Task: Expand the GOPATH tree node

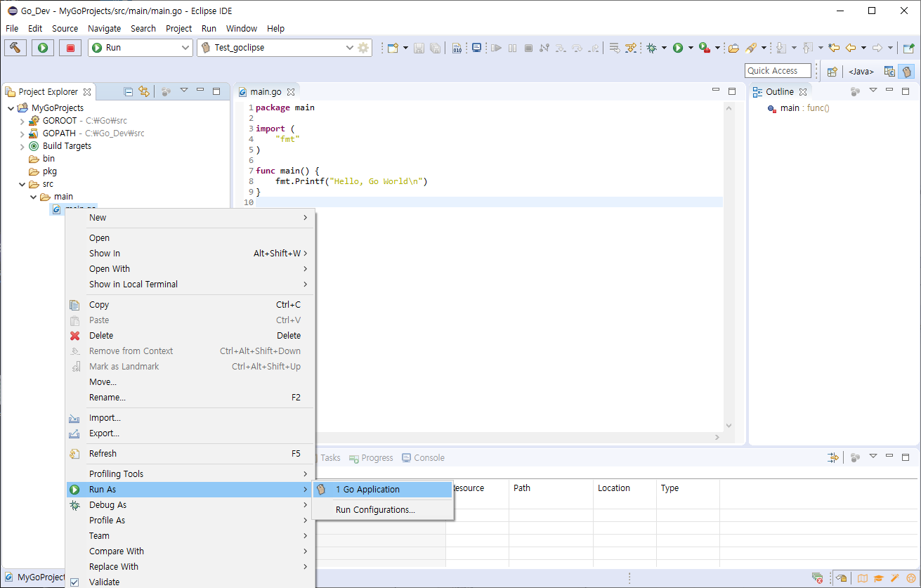Action: coord(22,133)
